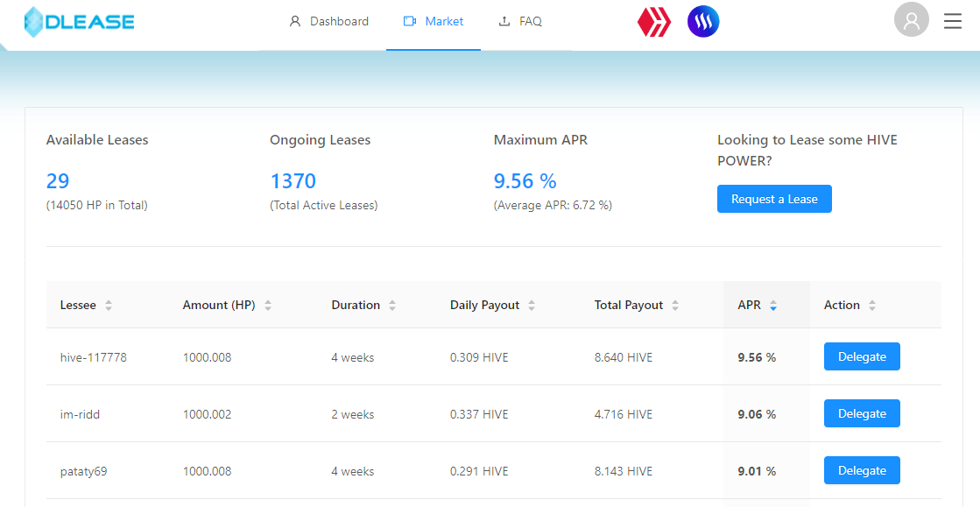The height and width of the screenshot is (507, 980).
Task: Click the 1000.002 amount cell
Action: (207, 414)
